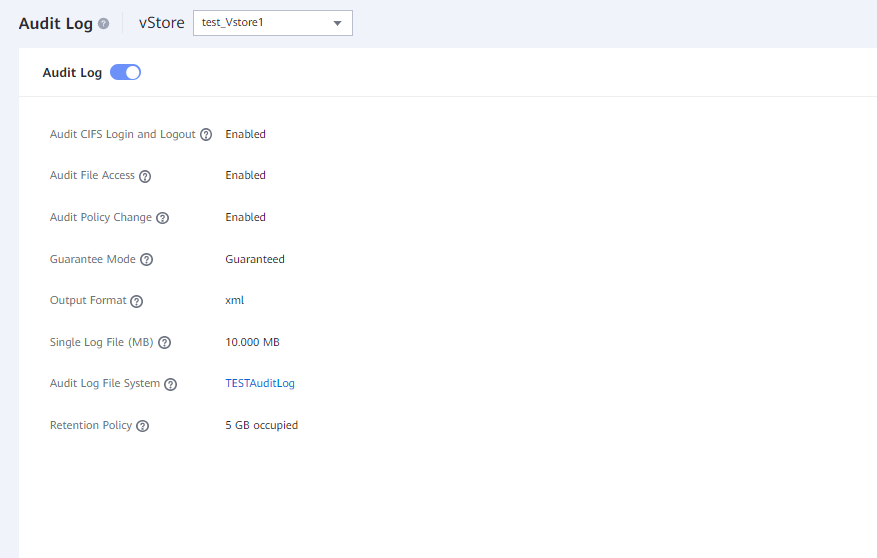This screenshot has height=558, width=877.
Task: Click help icon next to Retention Policy
Action: (x=142, y=426)
